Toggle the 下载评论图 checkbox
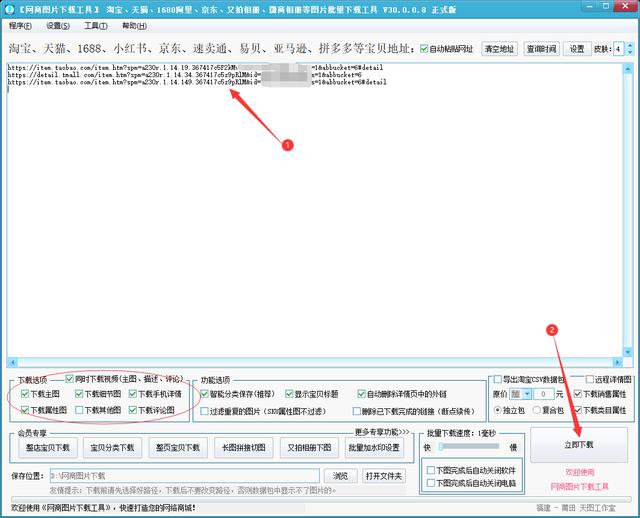The image size is (640, 518). [133, 410]
